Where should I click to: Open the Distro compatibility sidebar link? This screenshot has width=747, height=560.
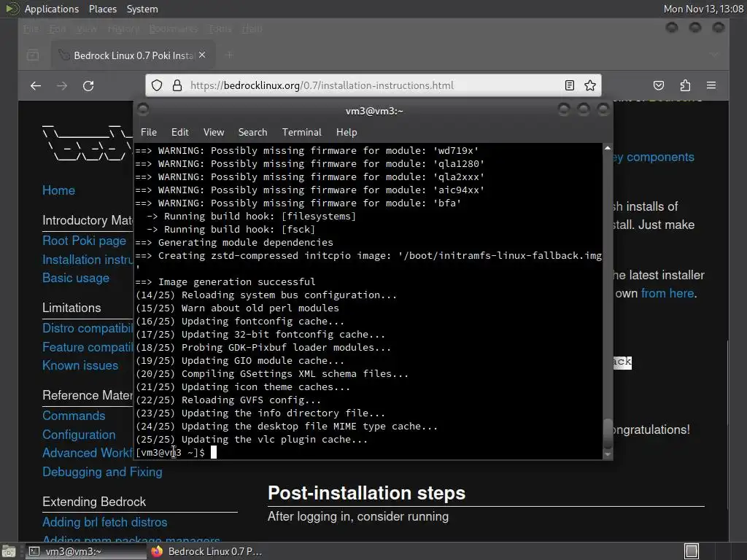(x=88, y=328)
